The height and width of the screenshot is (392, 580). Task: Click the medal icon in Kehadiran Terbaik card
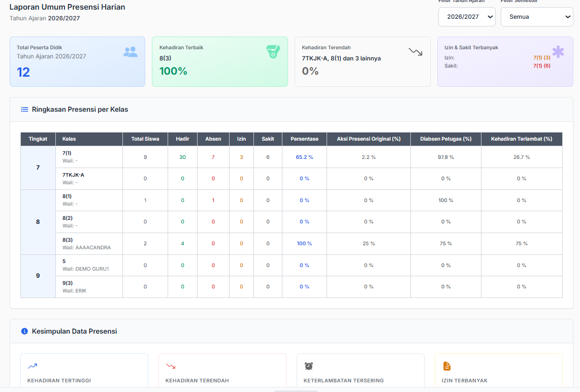tap(273, 52)
